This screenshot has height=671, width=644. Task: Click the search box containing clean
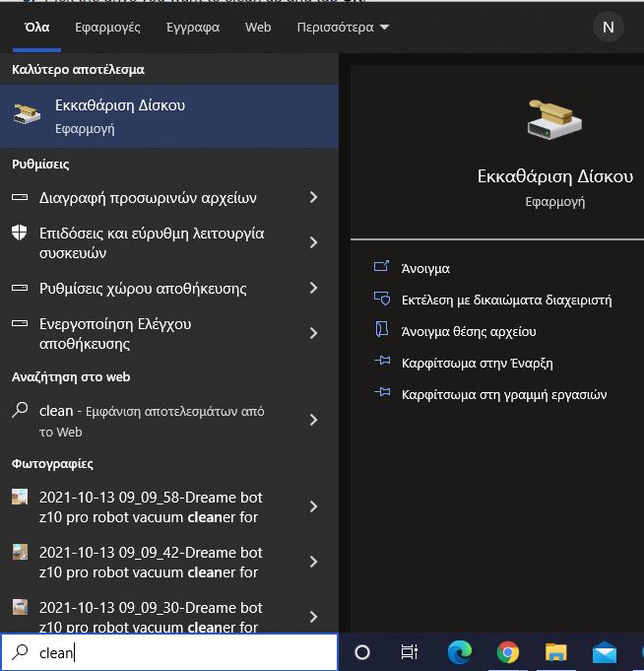[x=169, y=652]
